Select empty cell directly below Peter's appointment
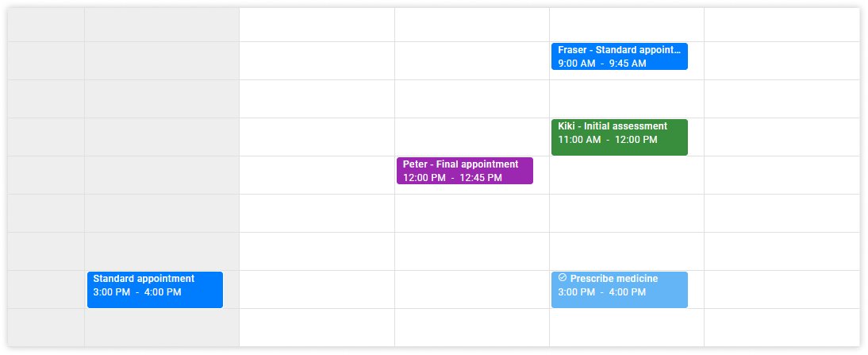 [471, 213]
